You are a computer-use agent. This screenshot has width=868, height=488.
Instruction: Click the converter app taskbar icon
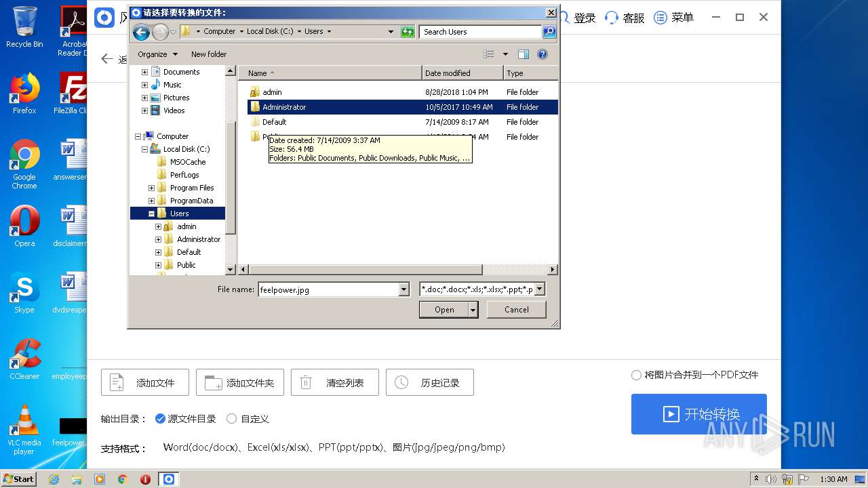[x=169, y=479]
